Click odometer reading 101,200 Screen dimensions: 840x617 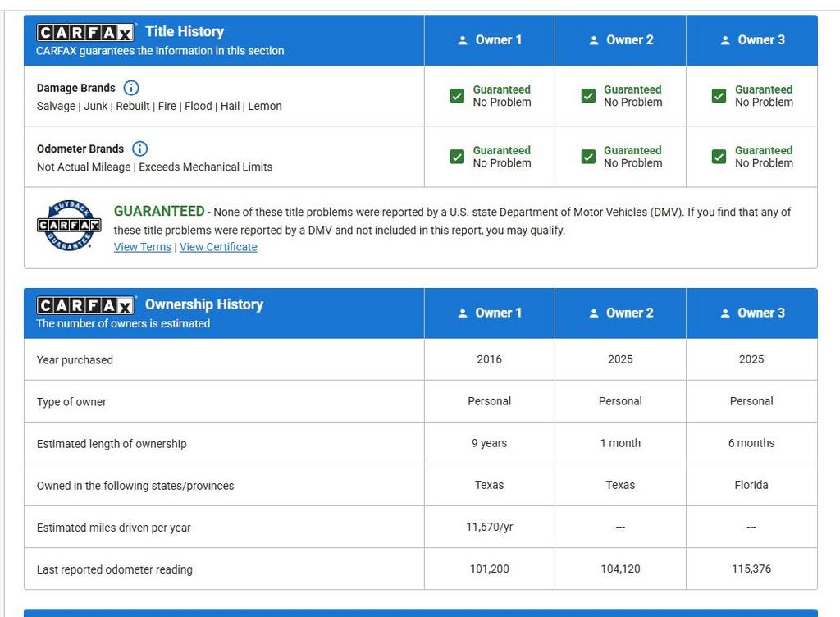489,569
